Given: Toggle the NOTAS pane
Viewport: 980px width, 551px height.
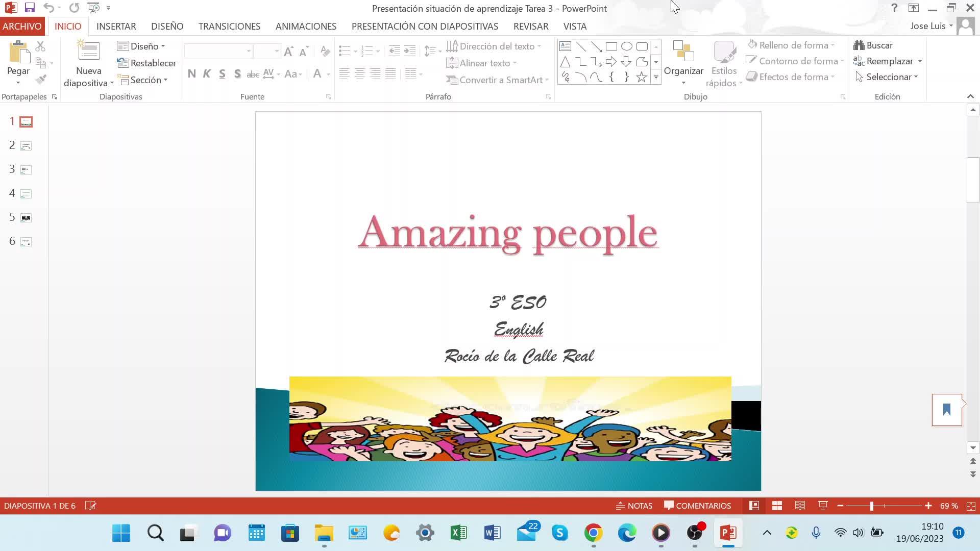Looking at the screenshot, I should pos(634,506).
